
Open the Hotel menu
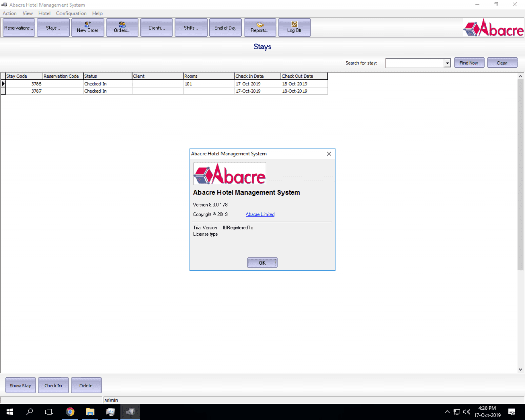point(45,13)
